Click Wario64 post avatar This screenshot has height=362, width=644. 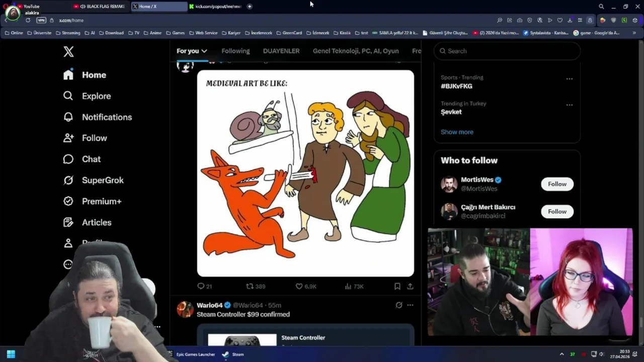point(185,309)
